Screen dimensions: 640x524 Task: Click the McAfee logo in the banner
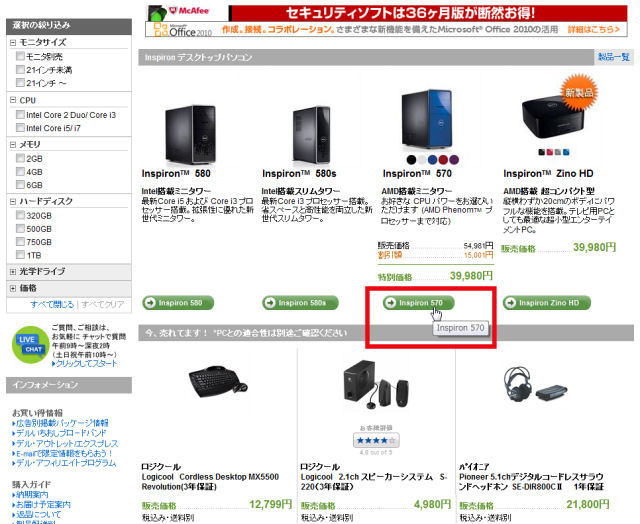pos(188,12)
